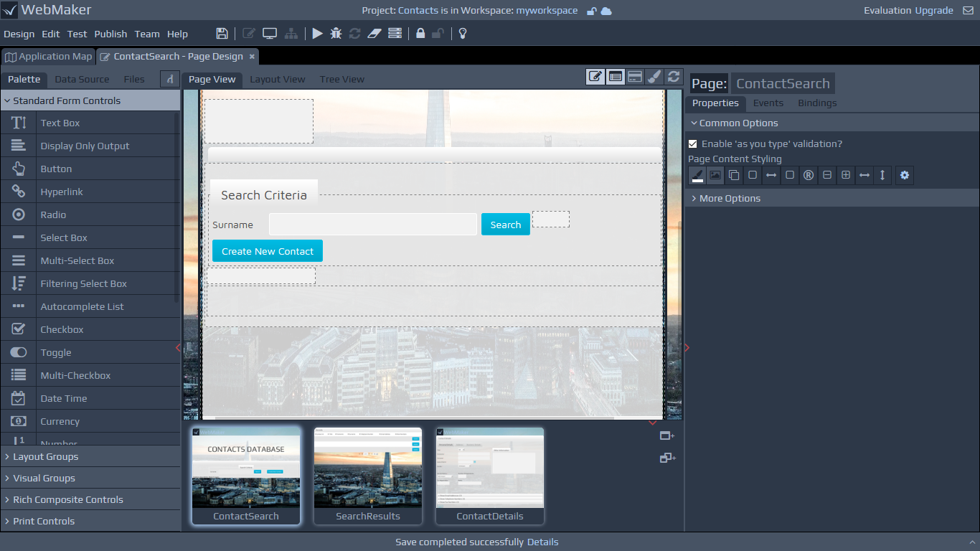Click the cloud icon beside workspace name

click(606, 11)
